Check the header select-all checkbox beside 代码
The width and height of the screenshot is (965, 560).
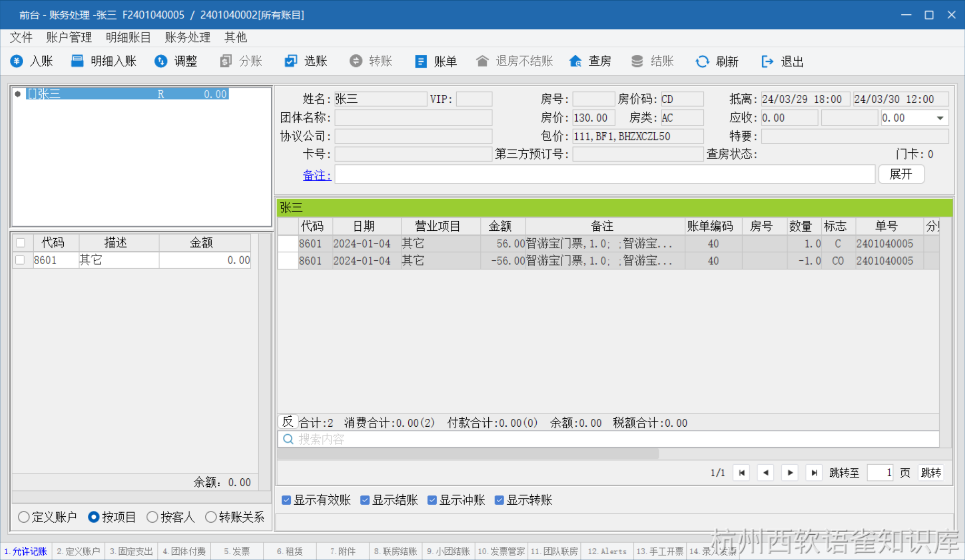21,243
